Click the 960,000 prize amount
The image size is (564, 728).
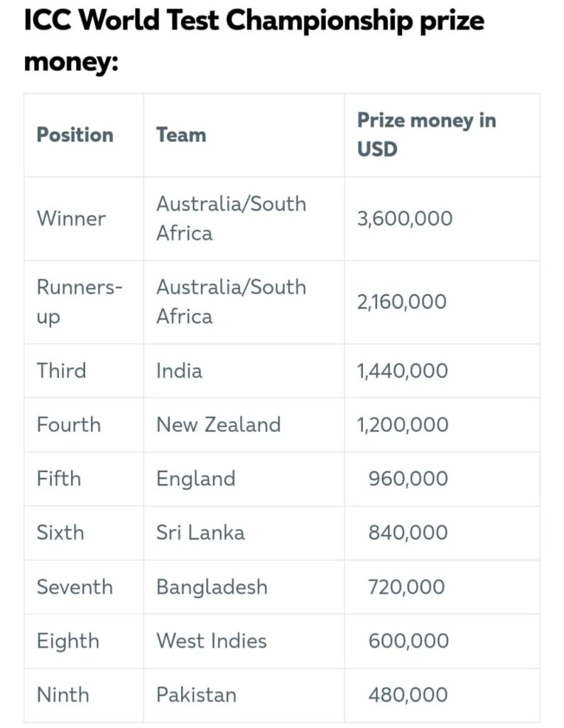408,479
